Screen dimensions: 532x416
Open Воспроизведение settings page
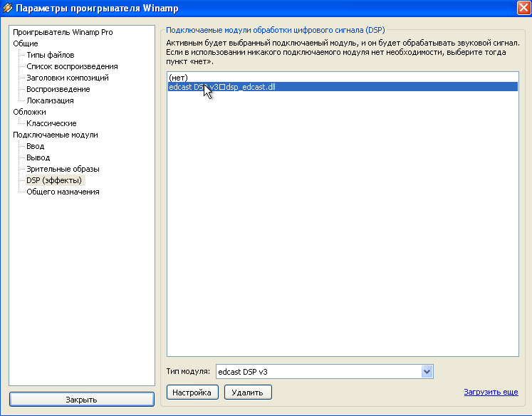(58, 89)
